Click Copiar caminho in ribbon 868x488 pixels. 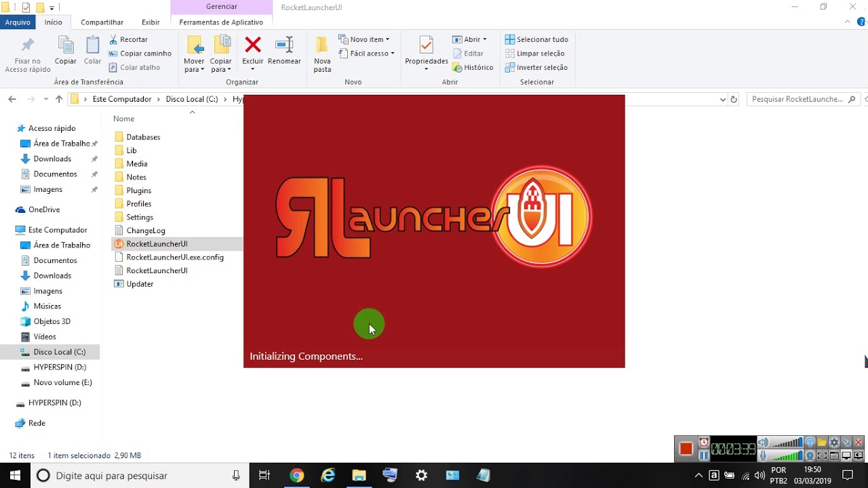(x=140, y=54)
